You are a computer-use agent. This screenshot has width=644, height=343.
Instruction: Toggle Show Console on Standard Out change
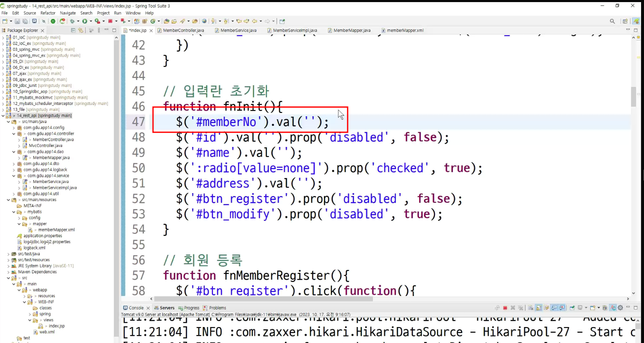(554, 308)
